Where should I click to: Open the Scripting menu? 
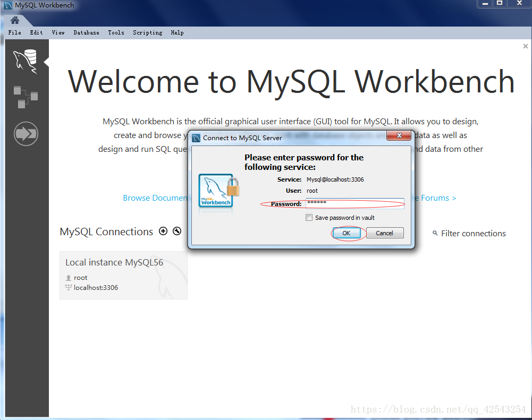[148, 32]
